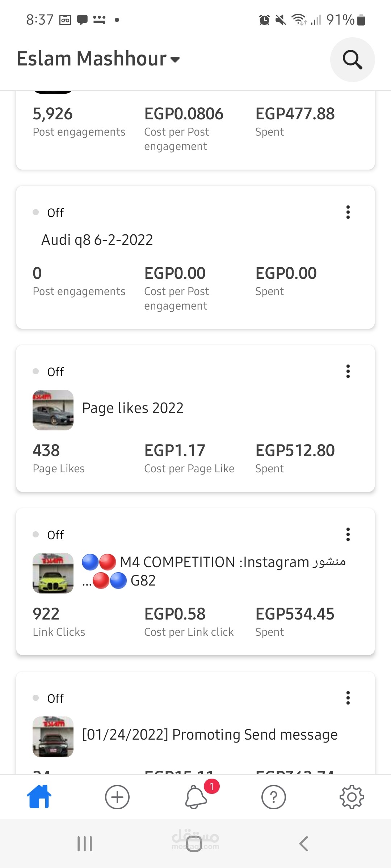Go to the Home tab

(x=39, y=797)
